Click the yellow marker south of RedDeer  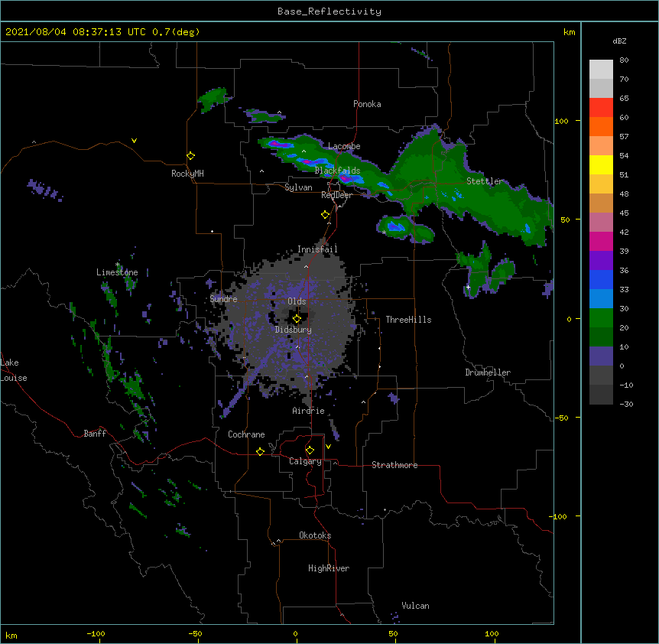click(x=325, y=215)
